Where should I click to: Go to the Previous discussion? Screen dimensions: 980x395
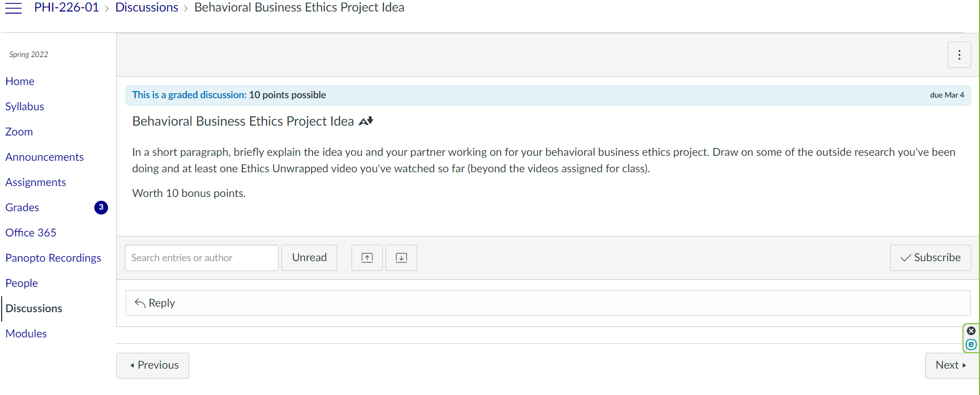click(153, 365)
